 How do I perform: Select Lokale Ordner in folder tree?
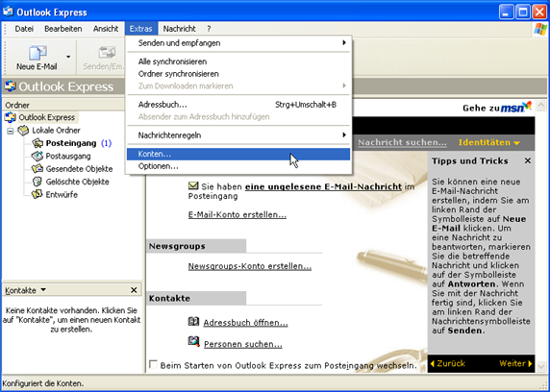[56, 131]
